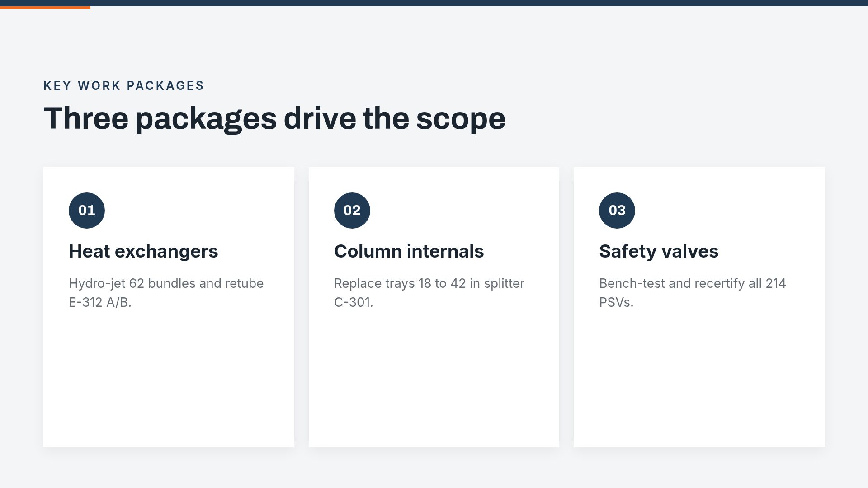Click the Key Work Packages eyebrow label
The height and width of the screenshot is (488, 868).
click(x=124, y=86)
